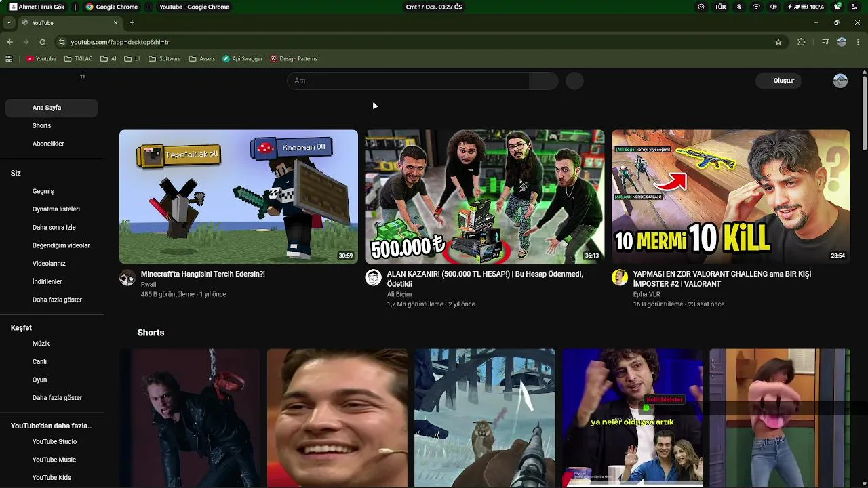The width and height of the screenshot is (868, 488).
Task: Open the Design Patterns bookmark
Action: click(294, 59)
